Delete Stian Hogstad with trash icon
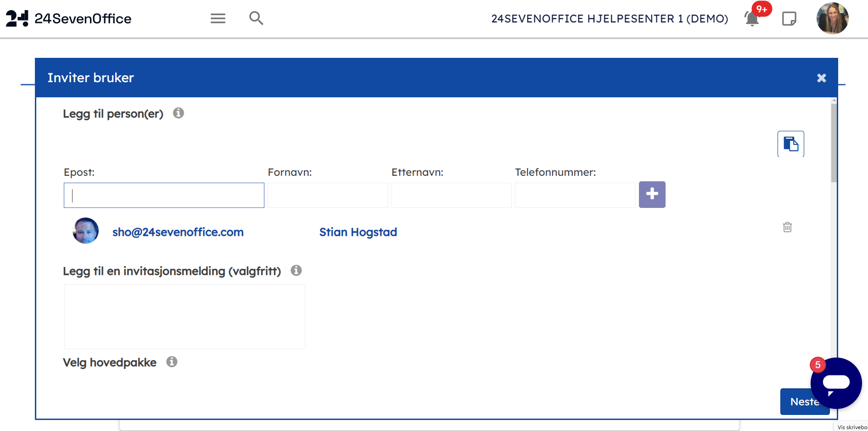 pyautogui.click(x=787, y=227)
